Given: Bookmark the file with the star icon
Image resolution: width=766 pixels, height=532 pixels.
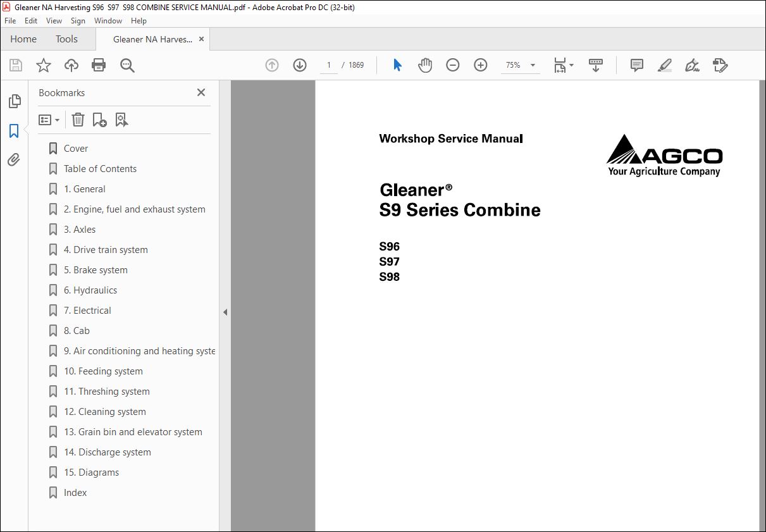Looking at the screenshot, I should point(43,65).
